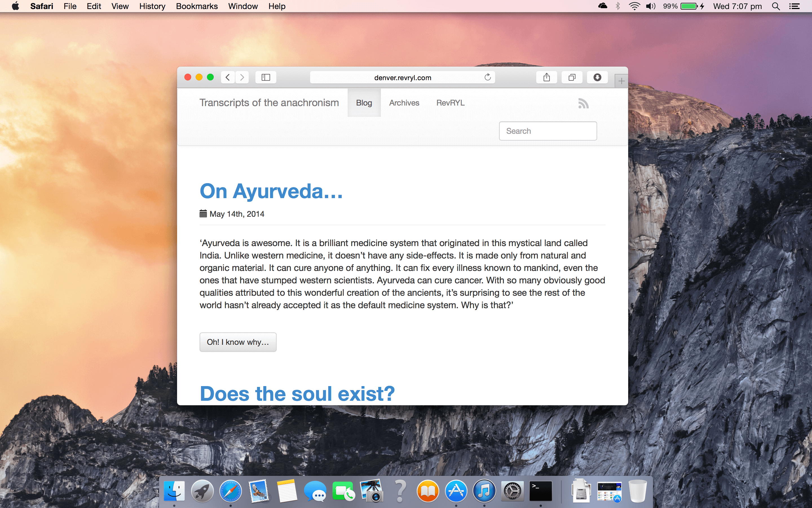Open the File menu
The image size is (812, 508).
point(70,6)
